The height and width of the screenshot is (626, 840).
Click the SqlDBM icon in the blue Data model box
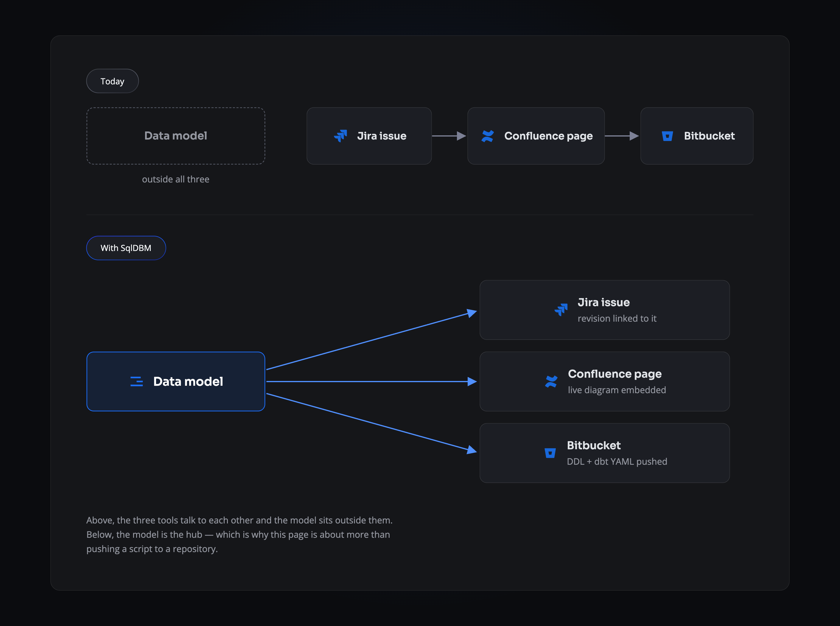[137, 381]
